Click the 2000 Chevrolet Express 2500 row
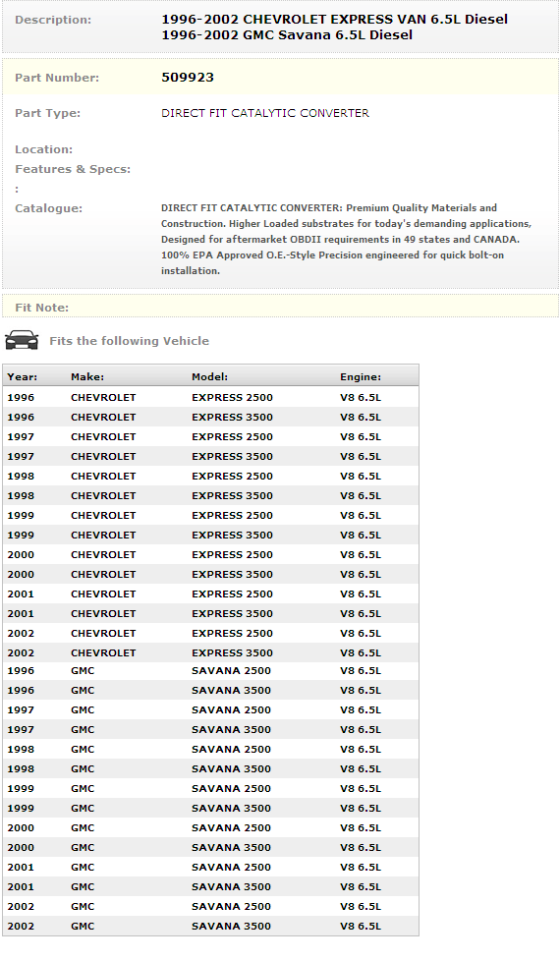The image size is (560, 961). 211,554
